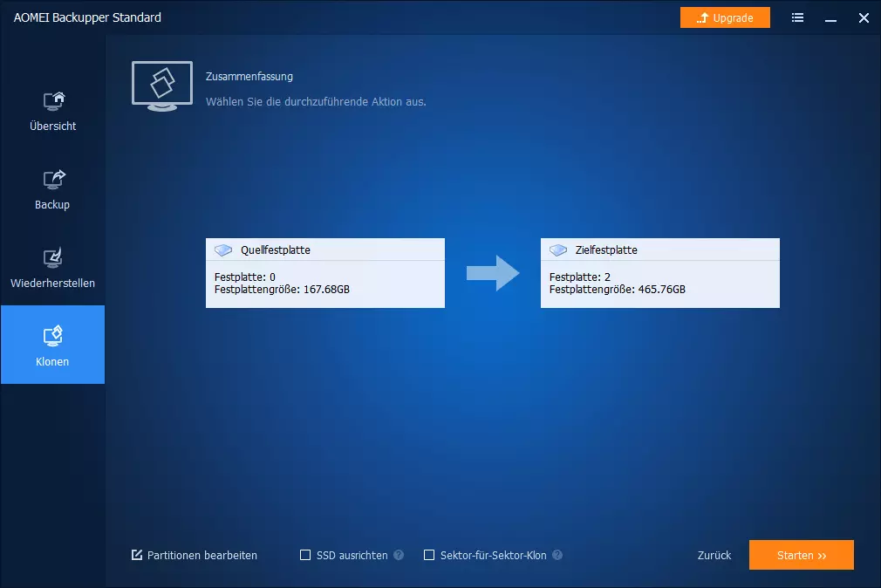This screenshot has height=588, width=881.
Task: Click the Zielfestplatte disk icon
Action: (558, 250)
